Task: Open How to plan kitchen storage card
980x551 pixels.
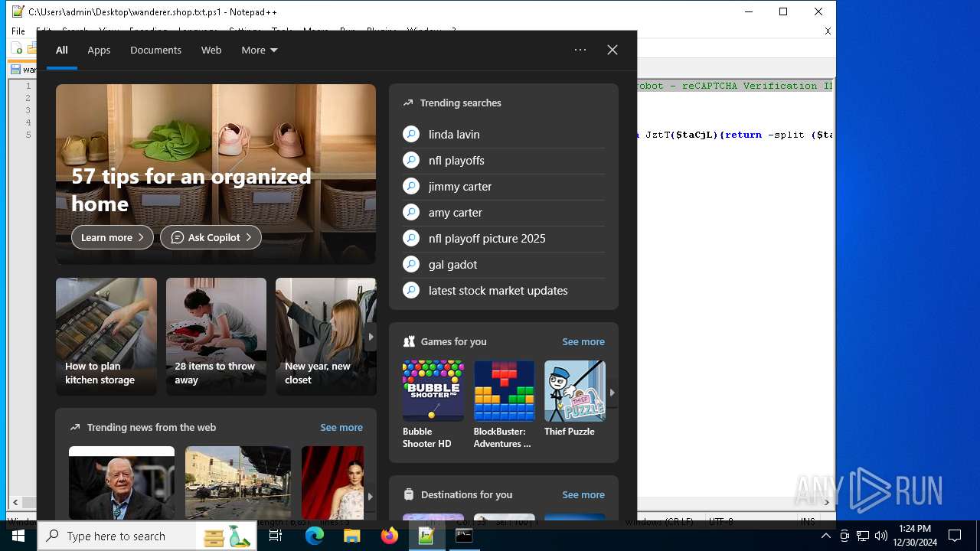Action: 106,337
